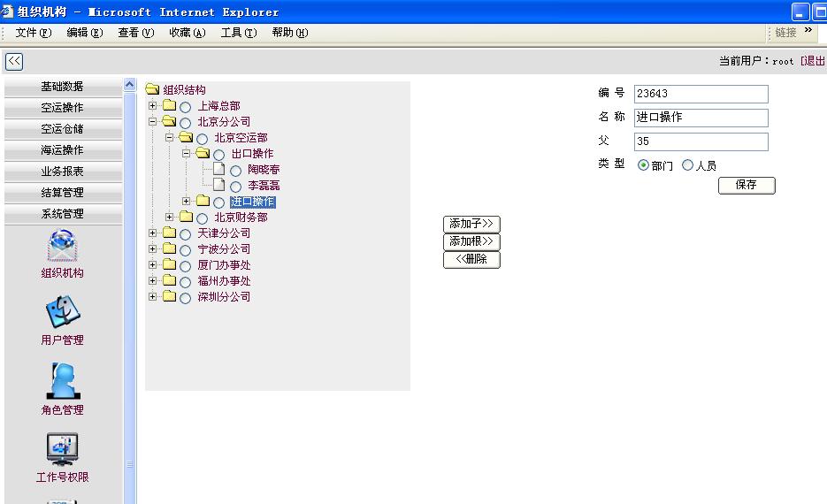Click the document icon beside 陶晓春

click(218, 169)
